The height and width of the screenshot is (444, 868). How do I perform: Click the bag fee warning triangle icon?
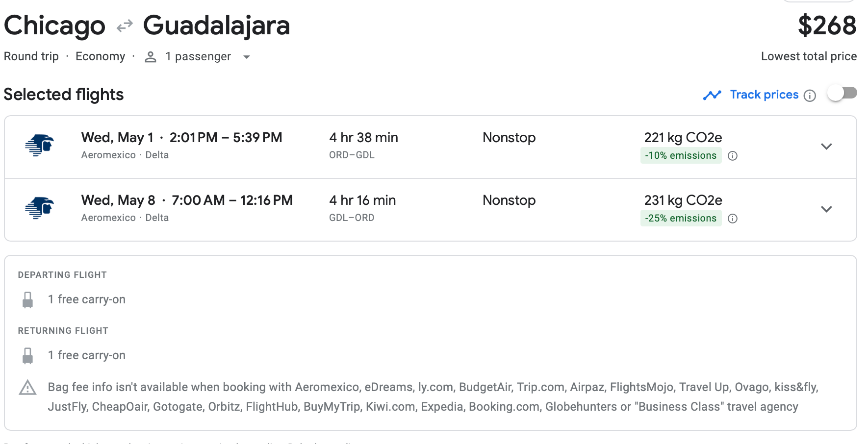pyautogui.click(x=27, y=388)
